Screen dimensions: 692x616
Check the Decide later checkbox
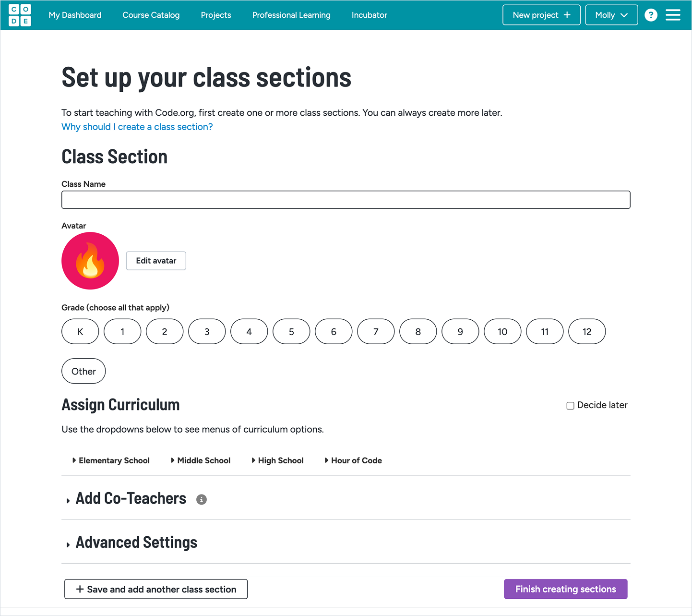[571, 406]
